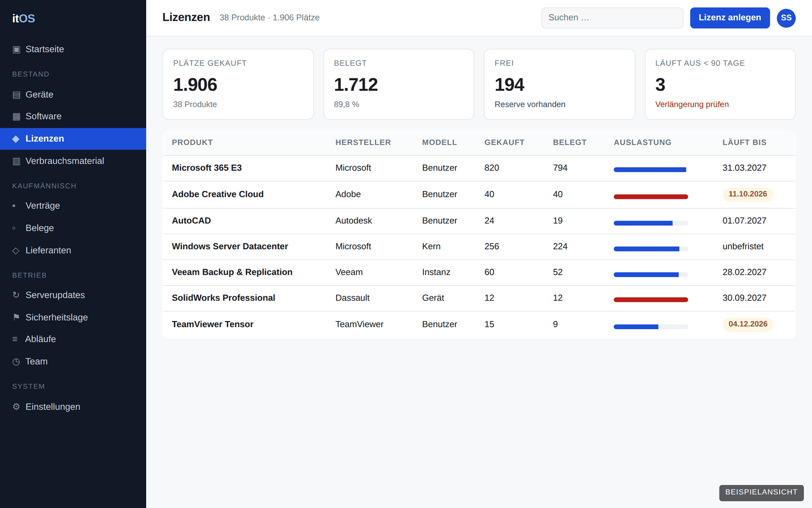Click the TeamViewer Tensor utilization bar
The width and height of the screenshot is (812, 508).
click(651, 327)
